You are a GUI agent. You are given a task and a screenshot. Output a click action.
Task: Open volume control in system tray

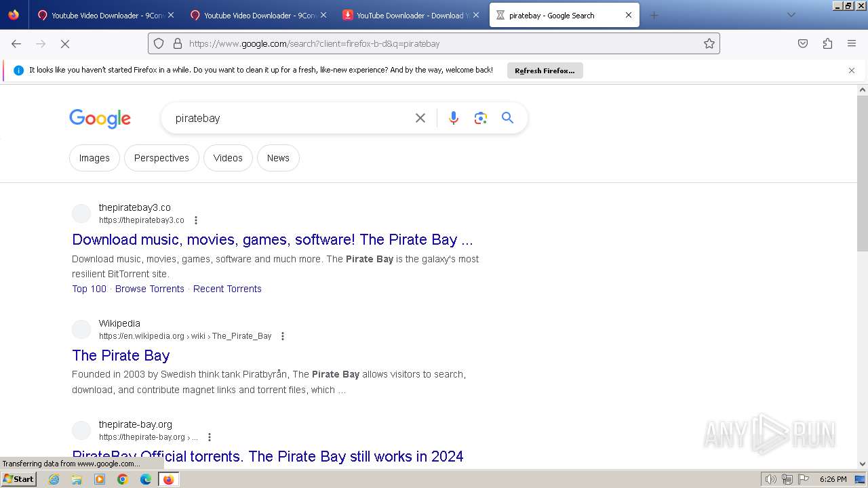coord(770,479)
